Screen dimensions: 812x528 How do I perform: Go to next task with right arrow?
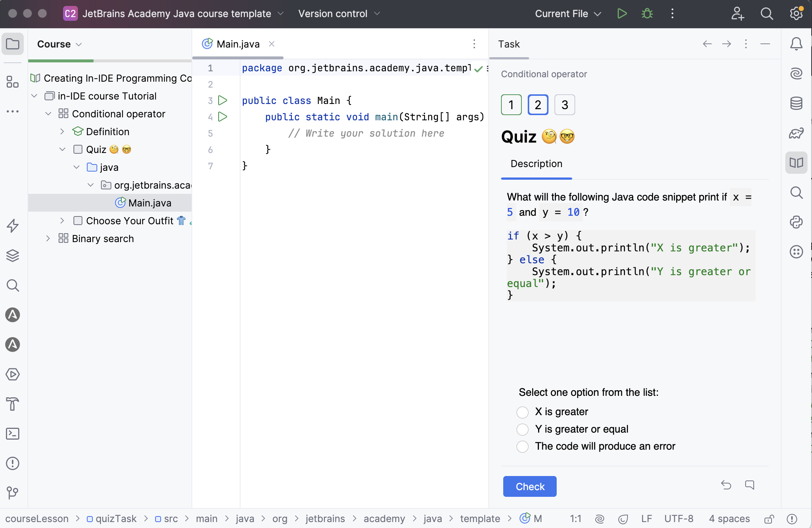(x=727, y=44)
